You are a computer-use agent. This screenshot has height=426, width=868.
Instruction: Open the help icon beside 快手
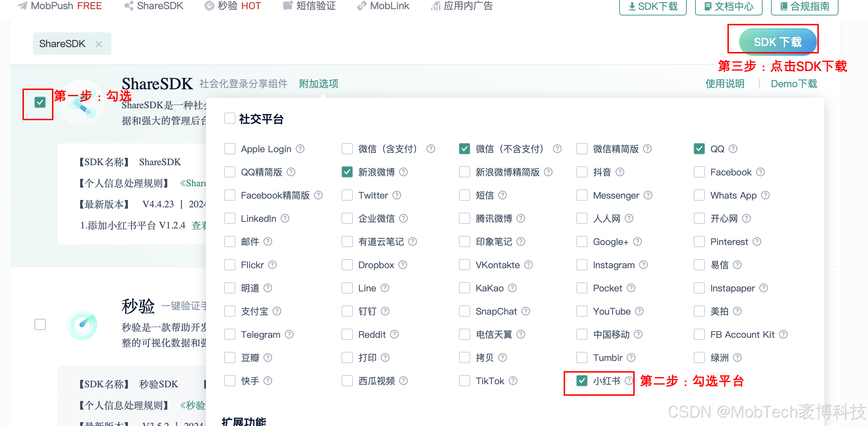pos(268,381)
